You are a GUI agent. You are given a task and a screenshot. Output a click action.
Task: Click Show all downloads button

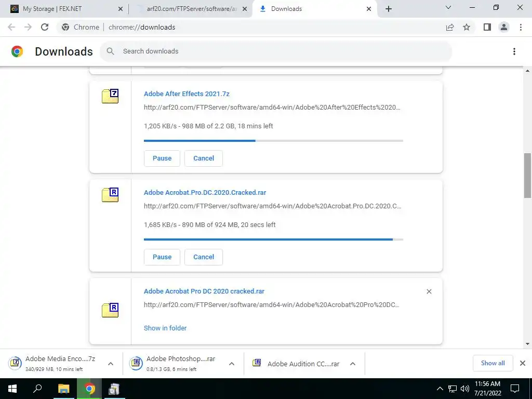[x=493, y=363]
